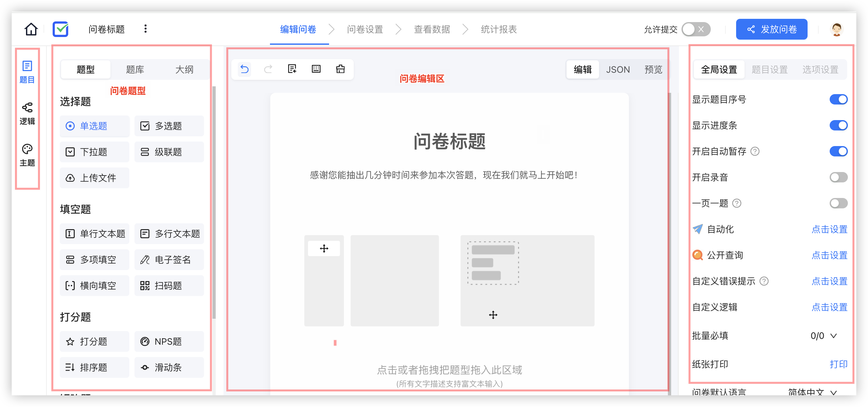Click the question types panel scrollbar

click(214, 202)
